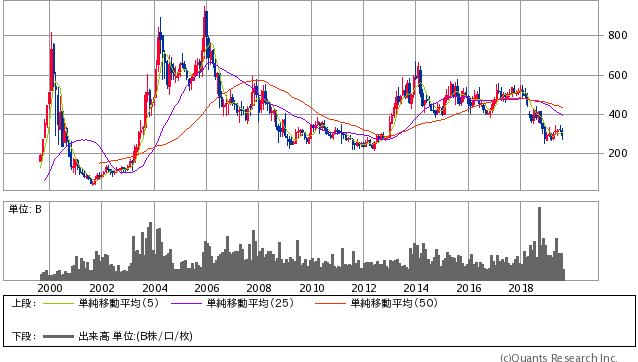Select the 単純移動平均(5) legend label
The image size is (638, 362).
pyautogui.click(x=118, y=303)
